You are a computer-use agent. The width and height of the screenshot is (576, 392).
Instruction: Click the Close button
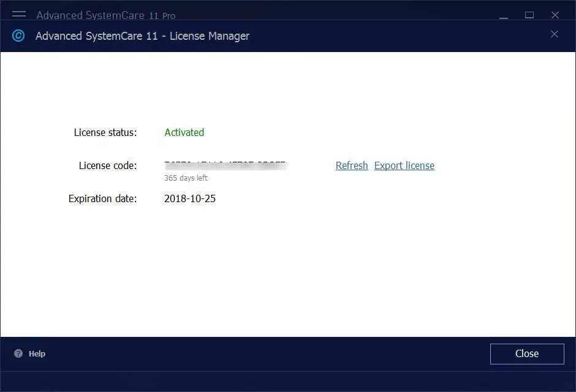click(x=527, y=354)
